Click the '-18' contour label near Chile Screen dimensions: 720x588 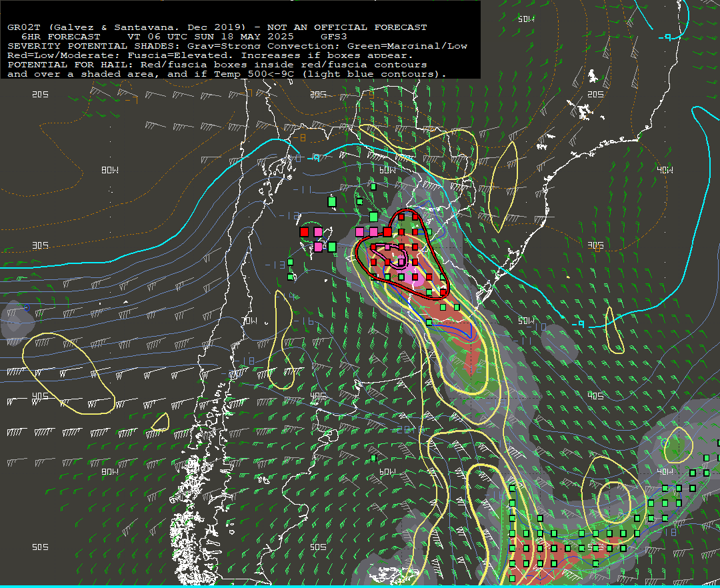(x=244, y=362)
